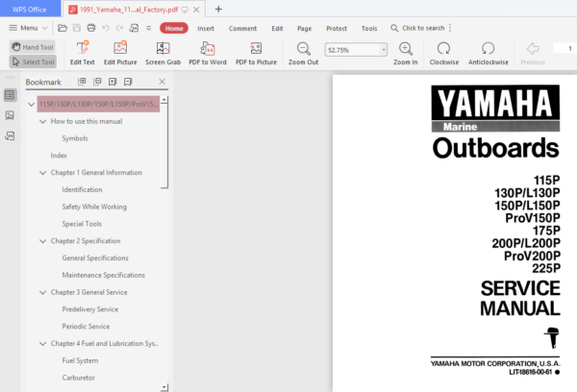Screen dimensions: 577x392
Task: Click the bookmark scrollbar down arrow
Action: [164, 387]
